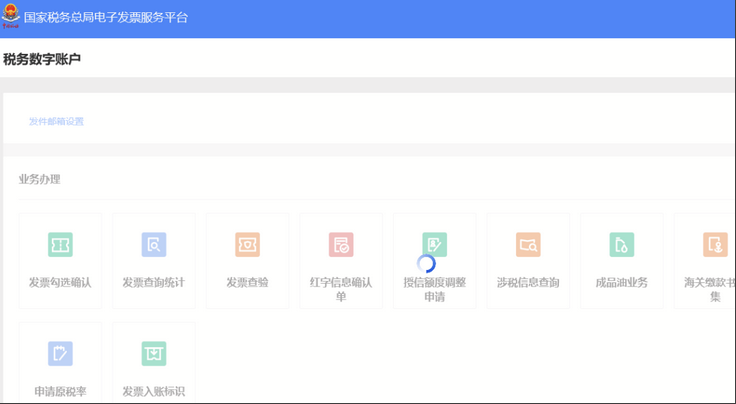Open the 涉税信息查询 orange folder icon
This screenshot has width=736, height=404.
coord(528,245)
